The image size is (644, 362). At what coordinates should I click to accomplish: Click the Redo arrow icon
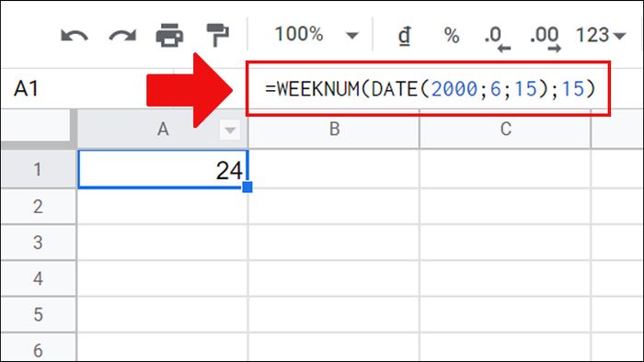click(122, 36)
